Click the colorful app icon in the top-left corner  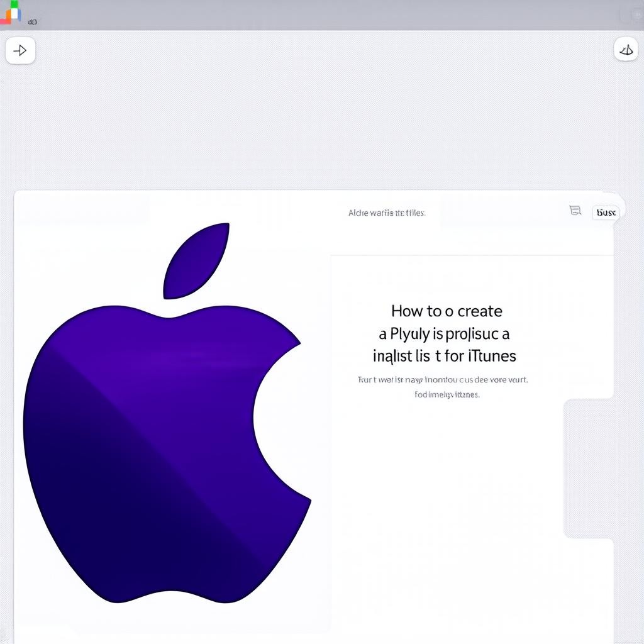click(11, 11)
